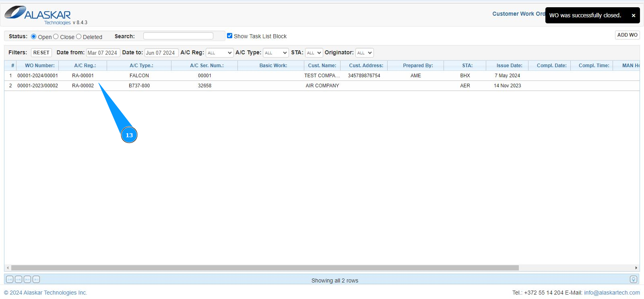644x299 pixels.
Task: Expand the A/C Type filter dropdown
Action: 276,53
